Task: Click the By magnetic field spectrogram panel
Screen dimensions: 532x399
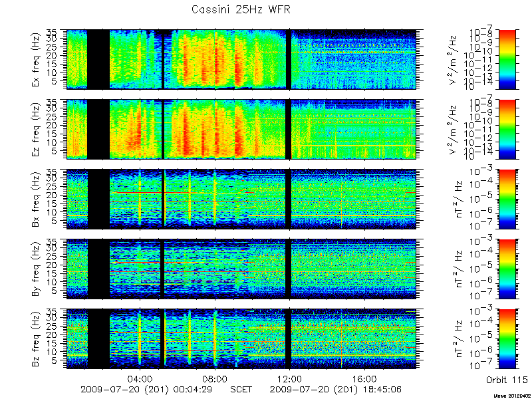Action: coord(241,269)
